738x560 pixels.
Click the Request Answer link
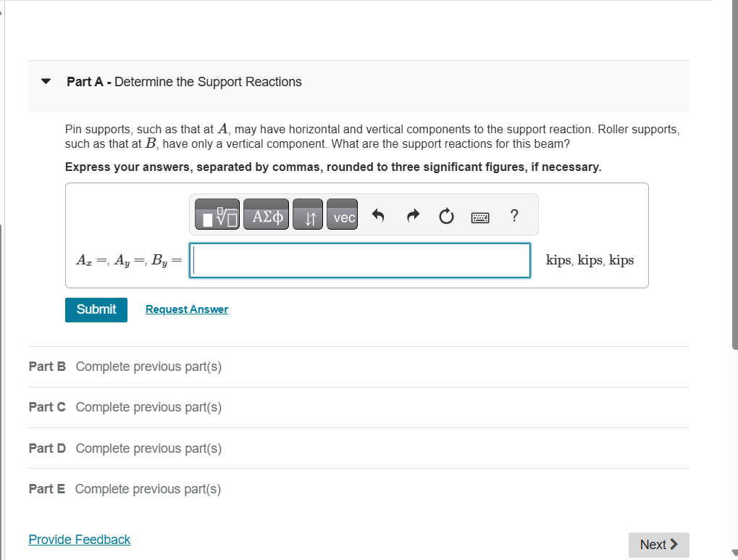coord(186,309)
